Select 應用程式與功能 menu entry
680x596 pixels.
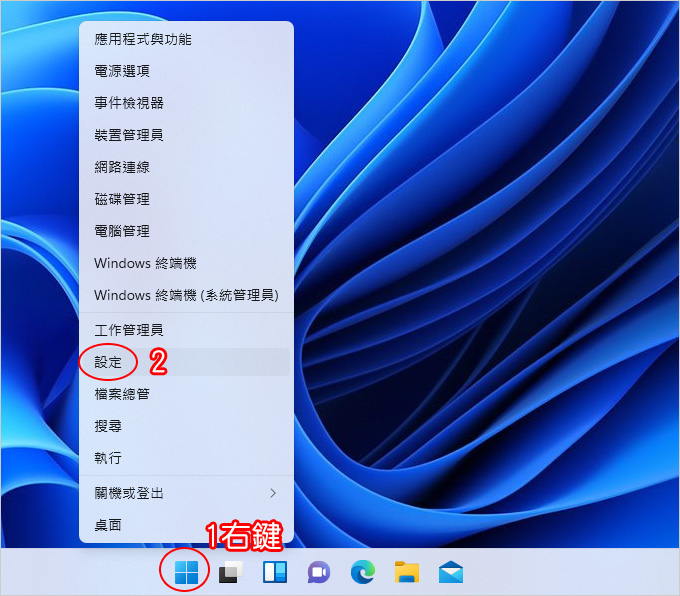pos(186,39)
